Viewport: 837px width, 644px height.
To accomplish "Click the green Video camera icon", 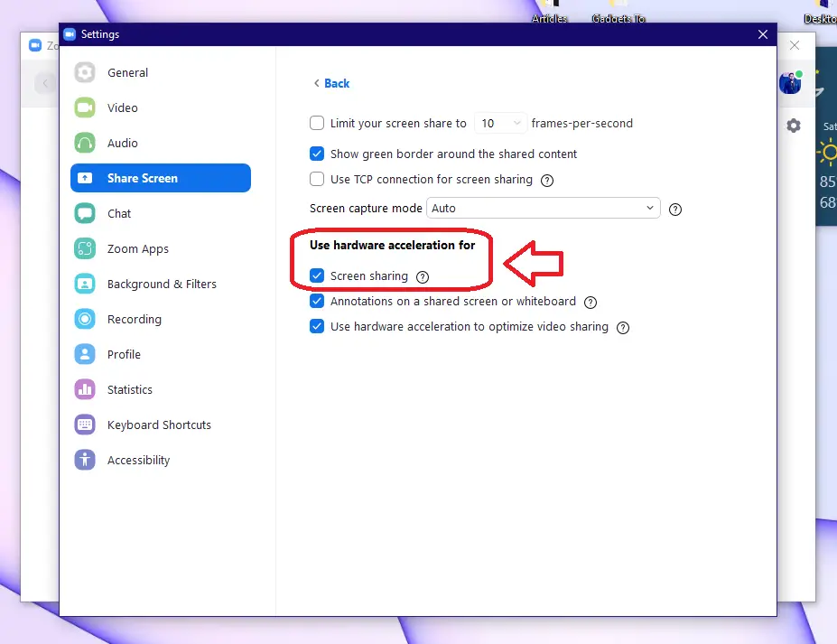I will [x=85, y=107].
